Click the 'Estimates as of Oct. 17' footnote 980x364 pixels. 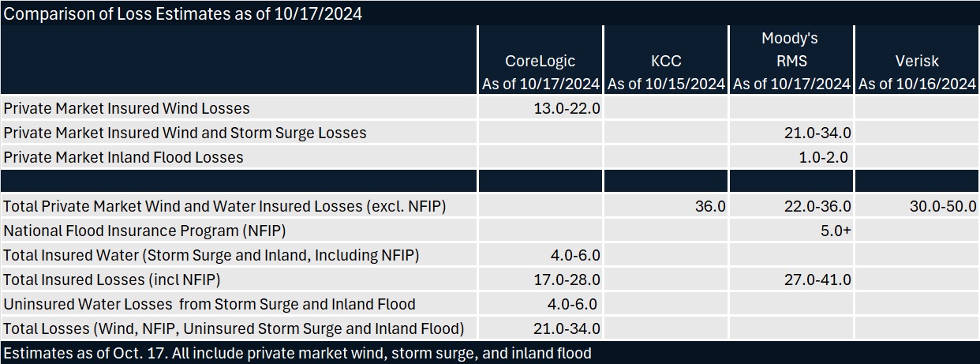(297, 353)
